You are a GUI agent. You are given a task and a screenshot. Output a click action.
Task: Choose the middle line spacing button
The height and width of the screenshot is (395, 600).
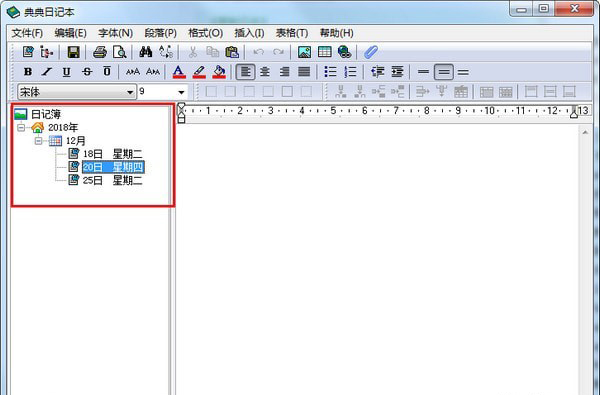click(x=444, y=72)
